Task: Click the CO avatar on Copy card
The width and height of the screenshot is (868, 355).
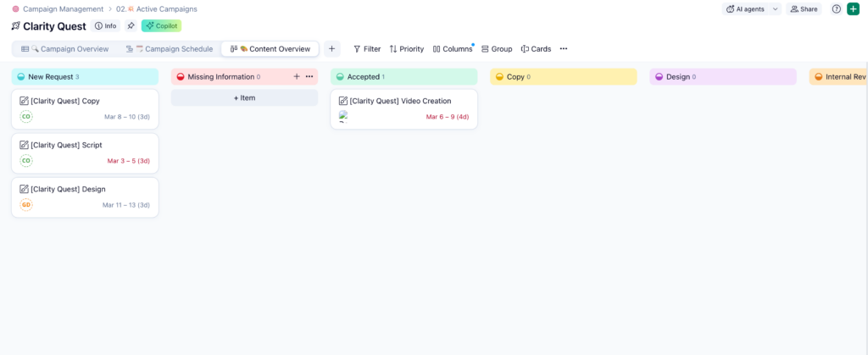Action: [x=26, y=116]
